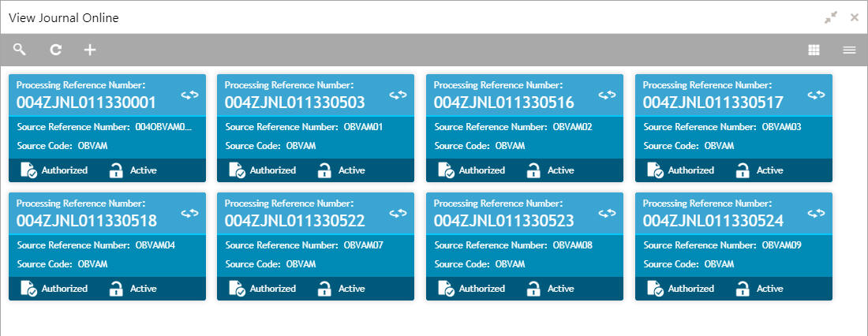
Task: Click Authorized document icon on card 004ZJNL011330516
Action: tap(447, 170)
